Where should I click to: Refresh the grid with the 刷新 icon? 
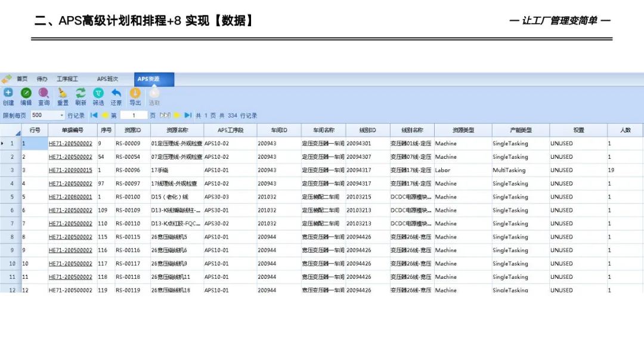pyautogui.click(x=80, y=93)
